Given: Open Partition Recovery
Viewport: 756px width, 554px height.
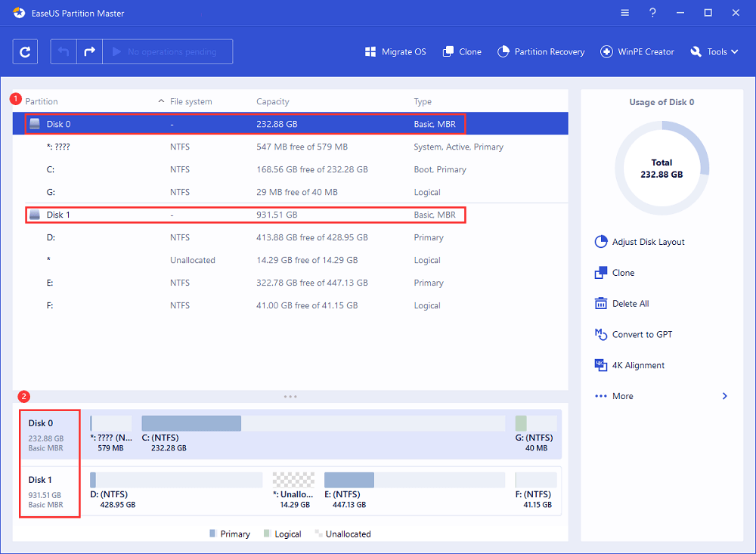Looking at the screenshot, I should click(541, 51).
